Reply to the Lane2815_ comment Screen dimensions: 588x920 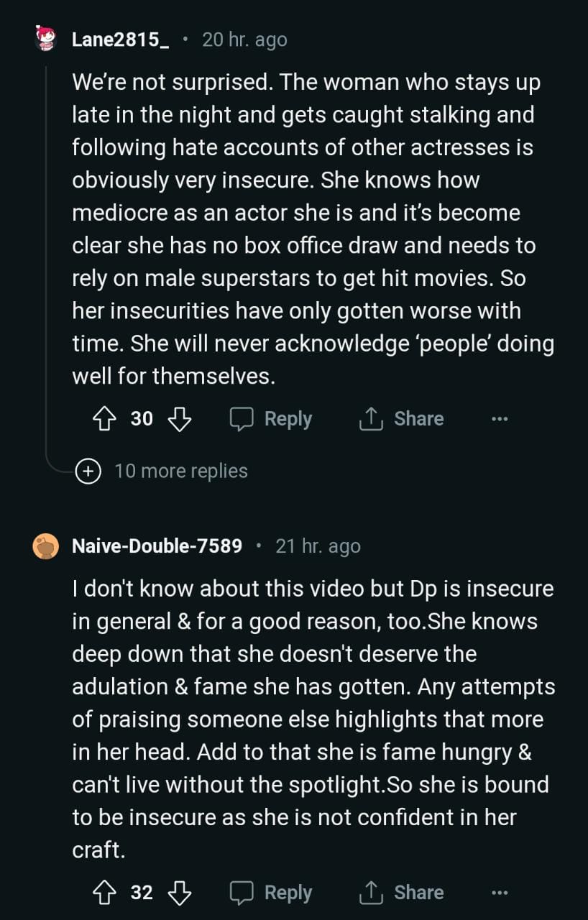click(271, 418)
